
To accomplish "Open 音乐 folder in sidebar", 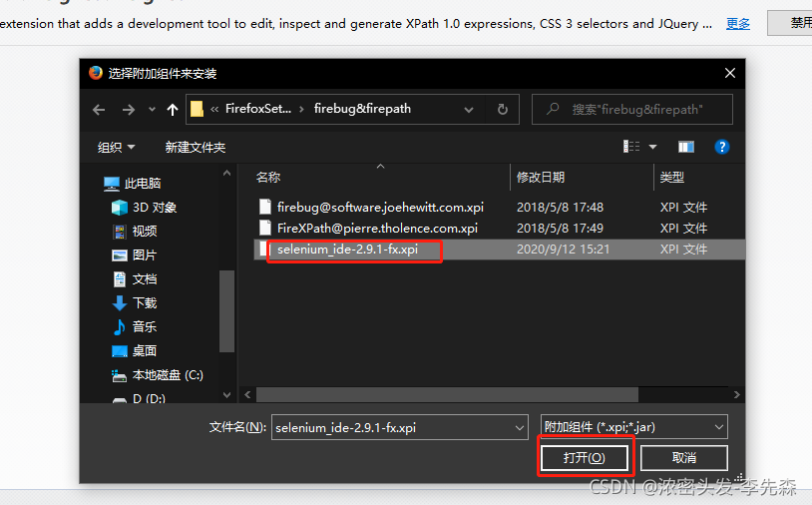I will (x=145, y=326).
